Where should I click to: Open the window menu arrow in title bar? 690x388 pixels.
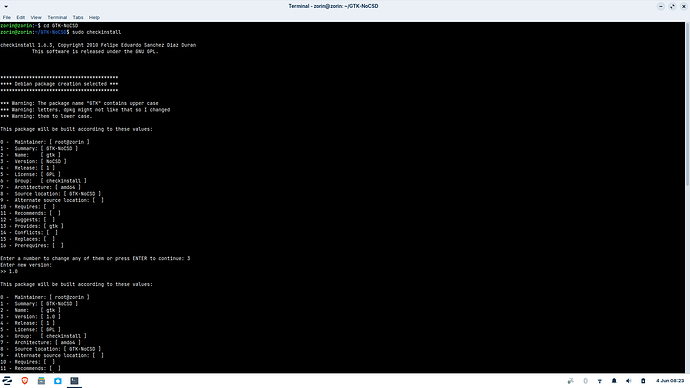coord(6,6)
